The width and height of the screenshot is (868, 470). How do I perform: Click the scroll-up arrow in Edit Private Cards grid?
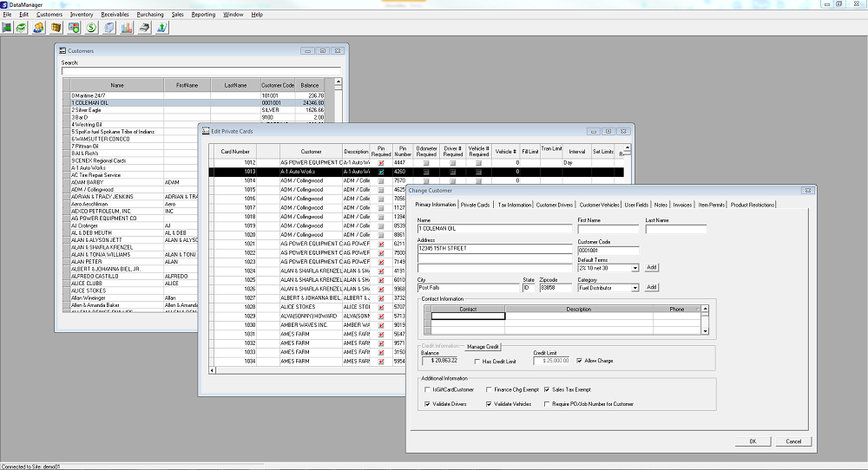coord(628,147)
